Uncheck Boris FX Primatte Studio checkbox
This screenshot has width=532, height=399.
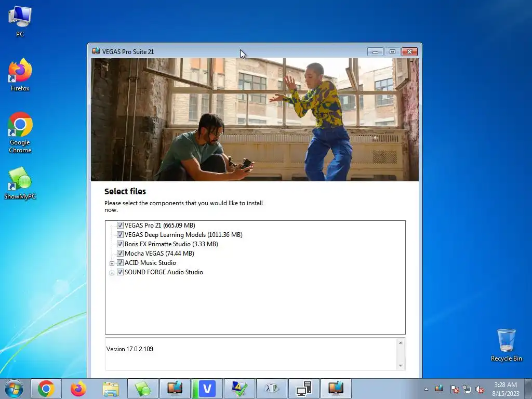tap(120, 244)
